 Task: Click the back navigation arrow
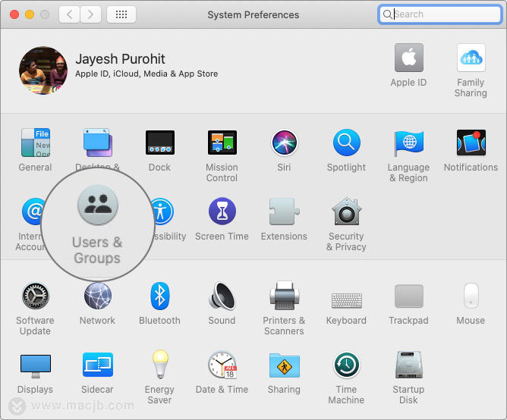pyautogui.click(x=69, y=14)
